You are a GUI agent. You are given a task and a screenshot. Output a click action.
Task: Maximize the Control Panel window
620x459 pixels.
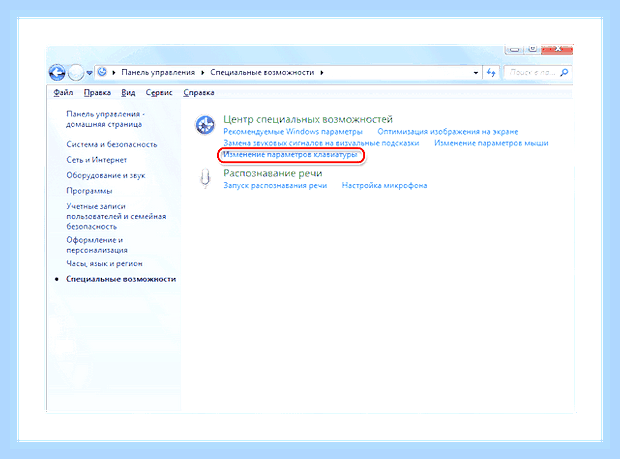click(533, 49)
